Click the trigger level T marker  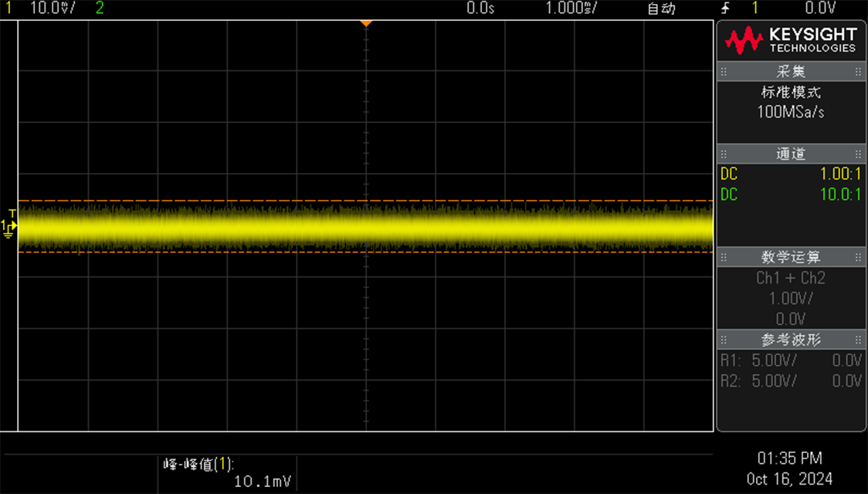12,213
